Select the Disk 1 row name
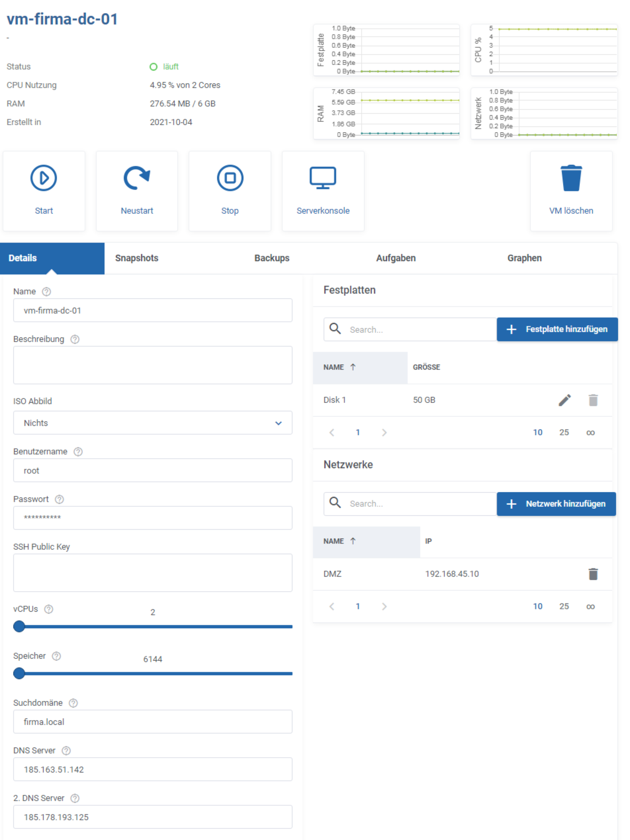Viewport: 630px width, 840px height. 334,400
